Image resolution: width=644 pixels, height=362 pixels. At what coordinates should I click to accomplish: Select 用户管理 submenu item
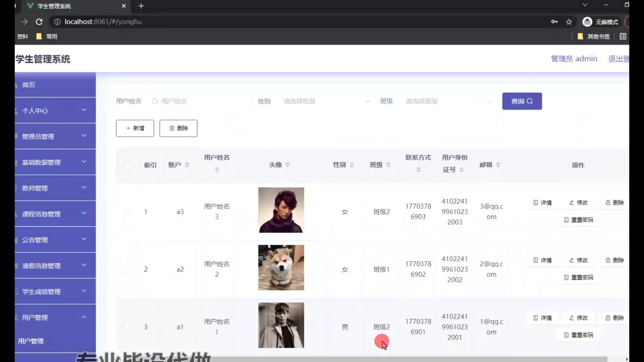31,341
